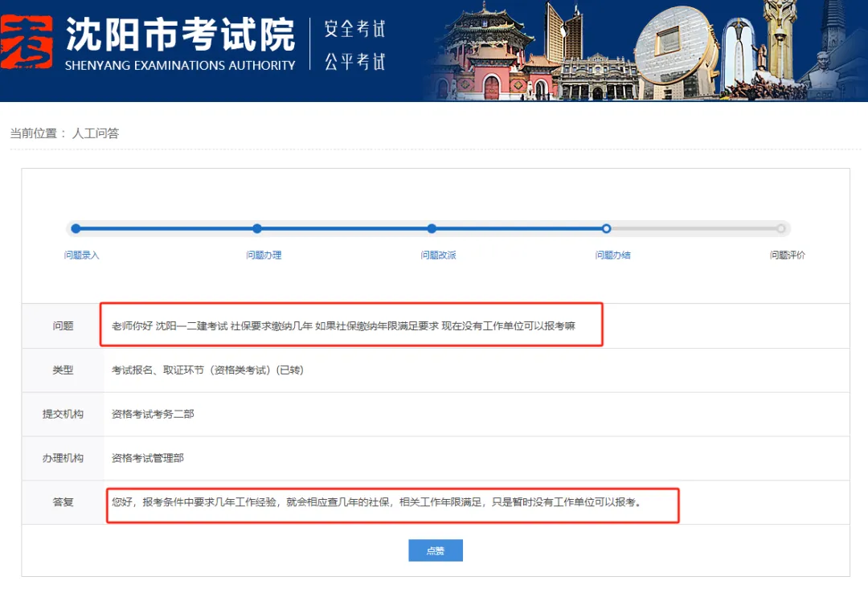The height and width of the screenshot is (593, 868).
Task: Select the hollow 问题办结 step circle
Action: (607, 228)
